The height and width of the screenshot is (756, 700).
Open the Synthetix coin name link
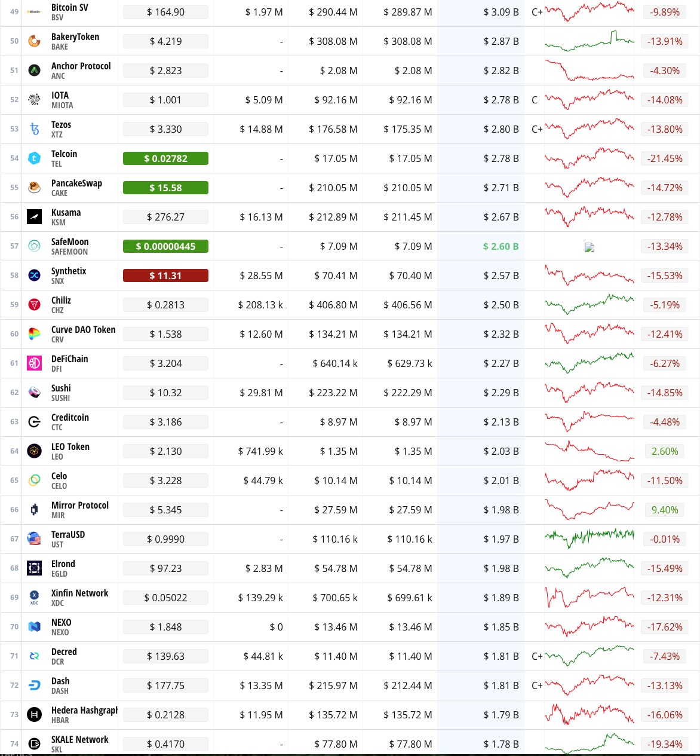pos(69,271)
